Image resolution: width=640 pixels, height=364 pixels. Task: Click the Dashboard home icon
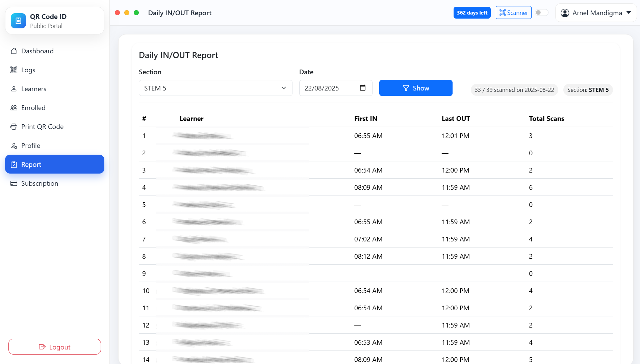(14, 51)
